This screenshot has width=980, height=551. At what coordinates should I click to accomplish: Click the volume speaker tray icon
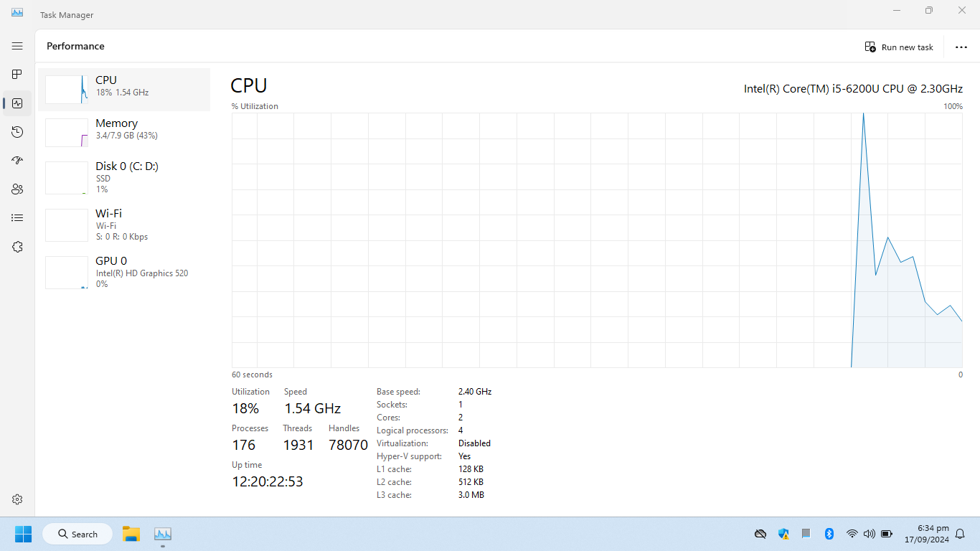point(870,534)
